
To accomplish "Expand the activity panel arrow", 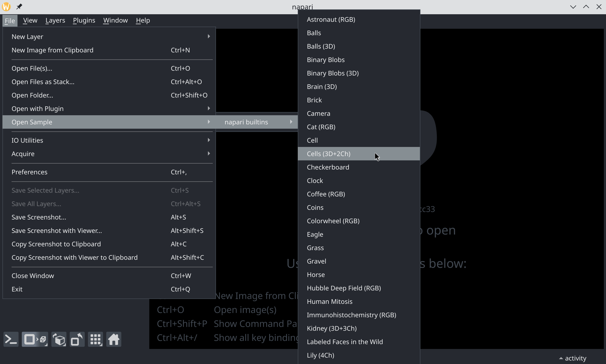I will [x=561, y=358].
